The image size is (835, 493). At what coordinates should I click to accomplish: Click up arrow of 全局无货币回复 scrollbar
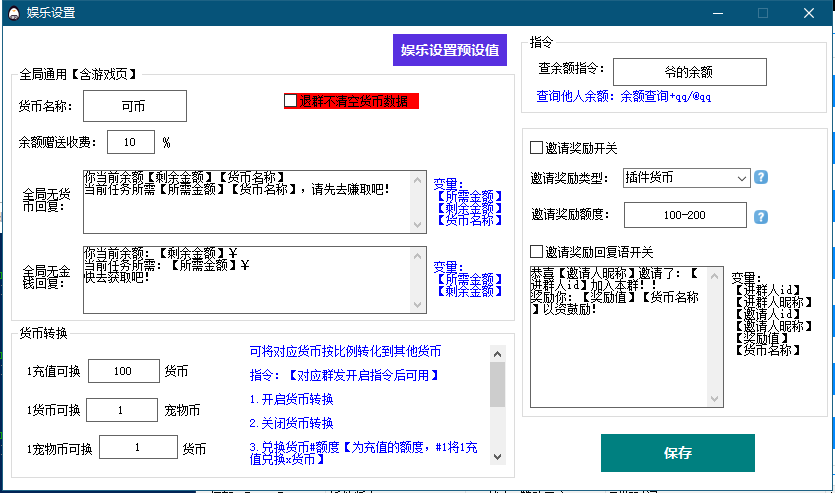point(418,180)
